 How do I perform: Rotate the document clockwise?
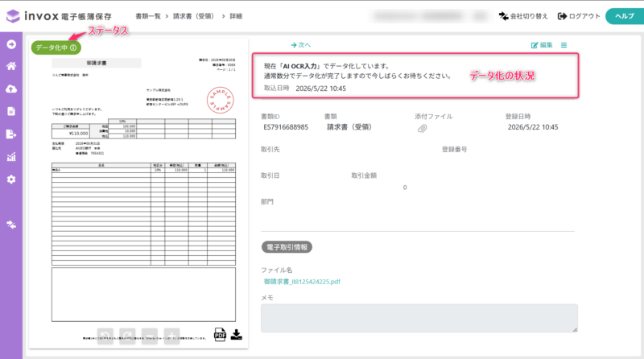click(127, 336)
